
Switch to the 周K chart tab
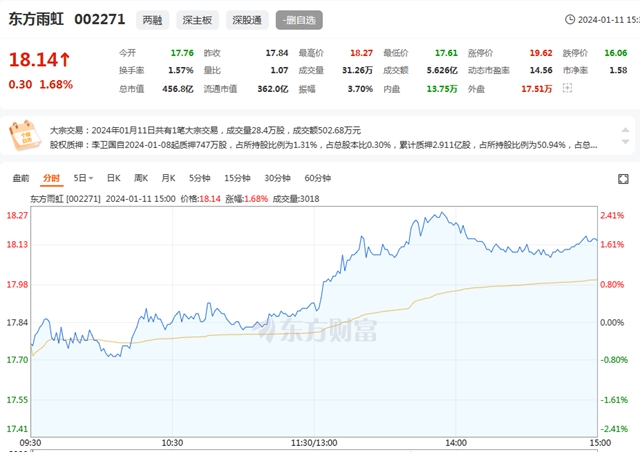pyautogui.click(x=141, y=178)
